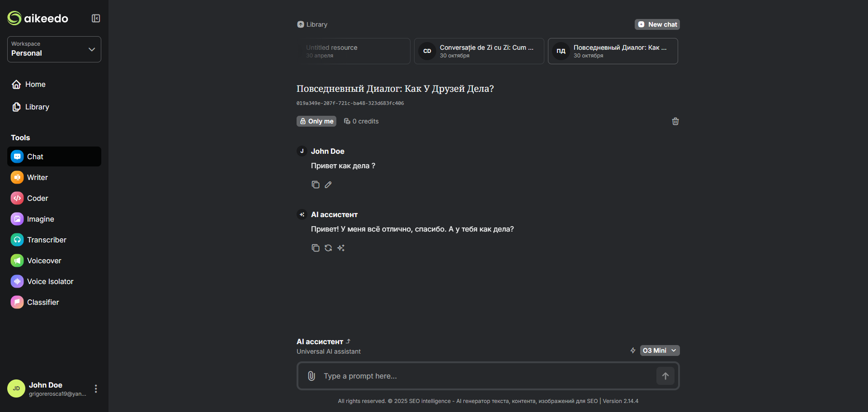Screen dimensions: 868x412
Task: Toggle the lightning bolt icon beside model selector
Action: coord(633,350)
